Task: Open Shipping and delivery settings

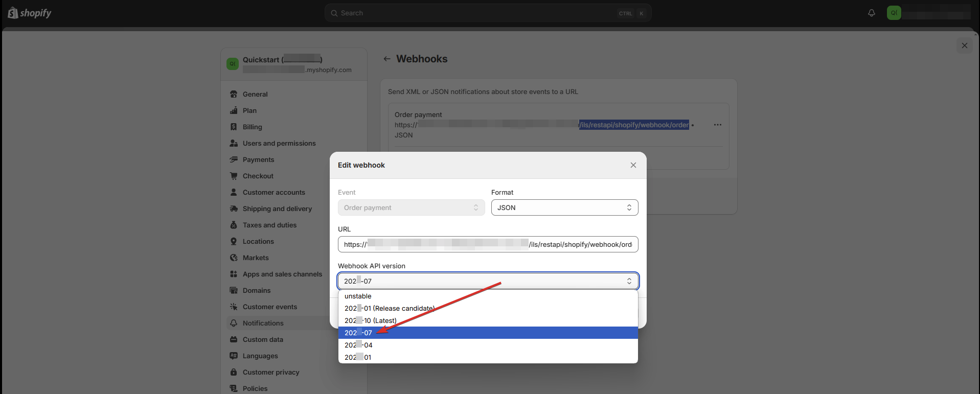Action: pos(277,208)
